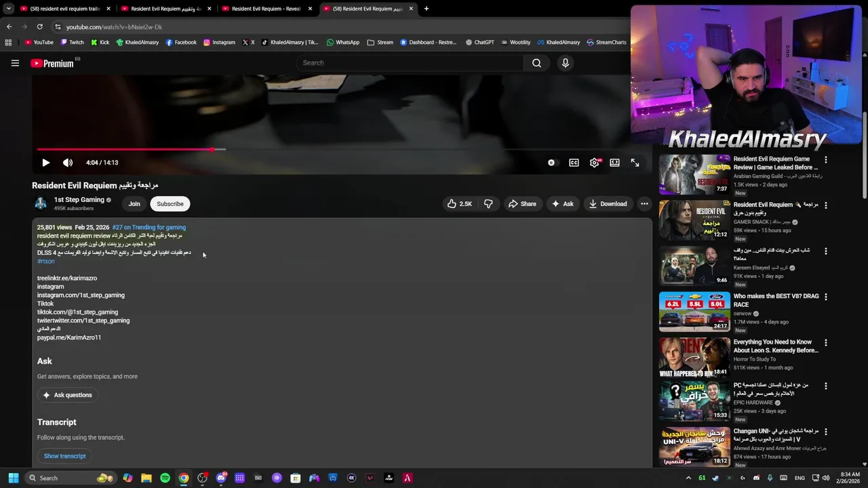Open options for Arabian Gaming Guild video
The width and height of the screenshot is (868, 488).
pyautogui.click(x=825, y=160)
